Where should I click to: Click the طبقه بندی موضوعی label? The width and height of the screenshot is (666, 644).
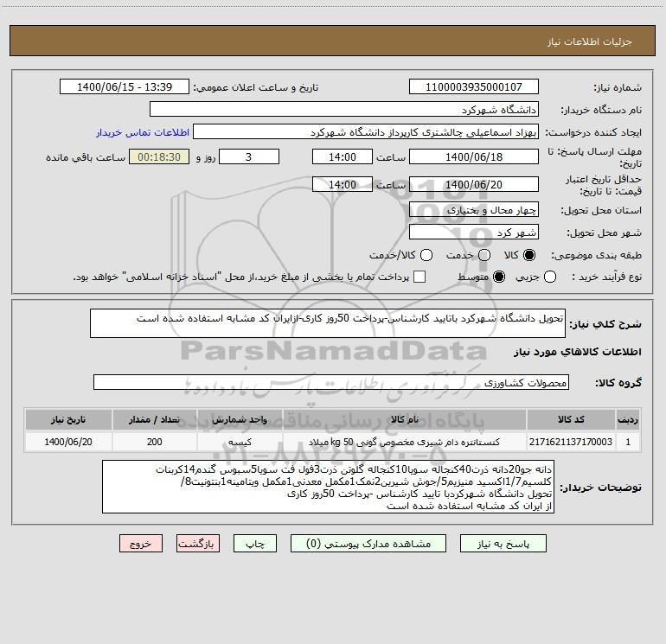596,255
